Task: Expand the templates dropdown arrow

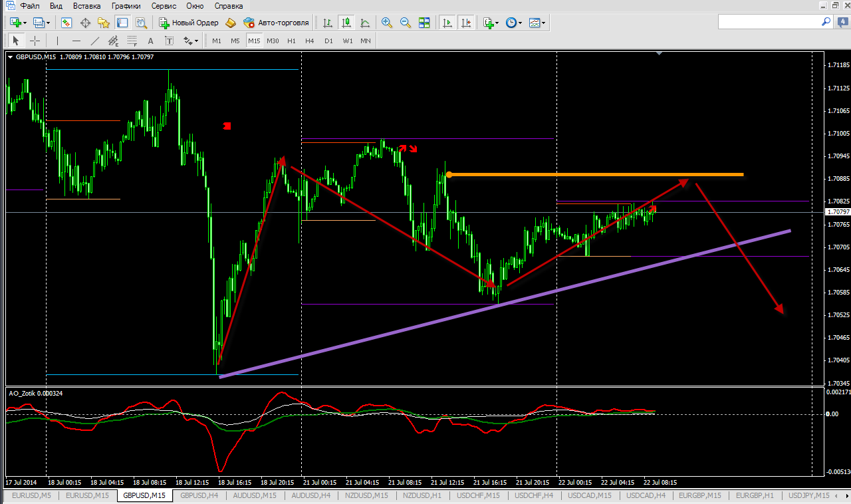Action: click(545, 23)
